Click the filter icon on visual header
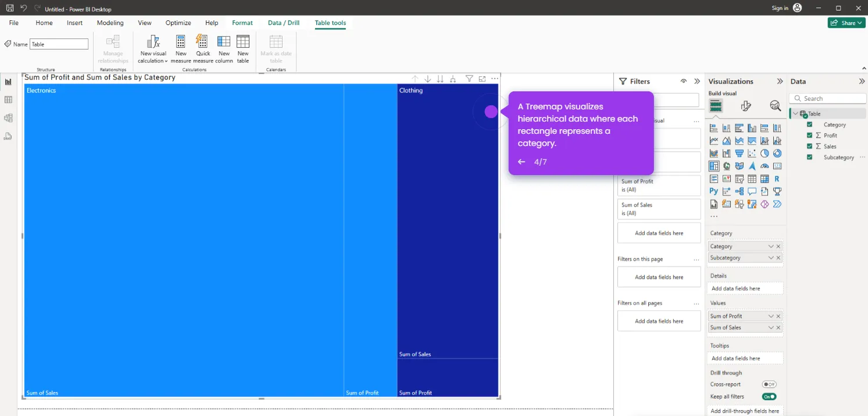Screen dimensions: 868x416 click(x=469, y=79)
